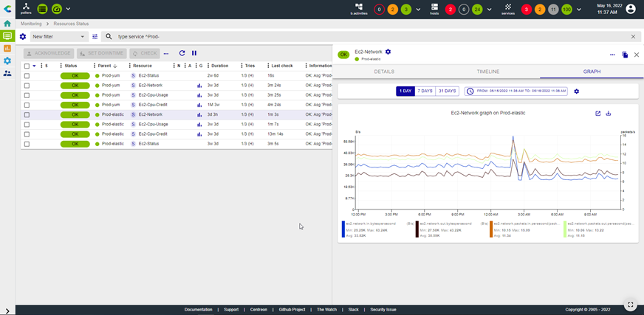This screenshot has height=315, width=644.
Task: Expand the hosts status dropdown chevron in top bar
Action: tap(490, 10)
